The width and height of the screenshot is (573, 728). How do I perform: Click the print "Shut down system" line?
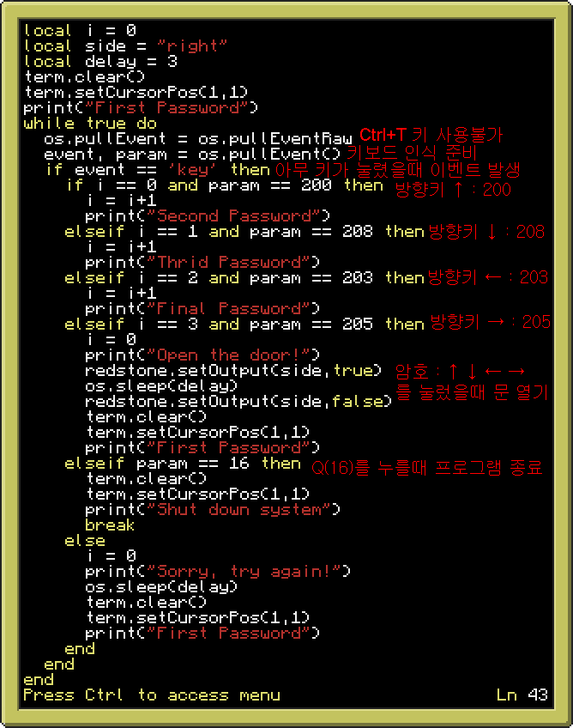[x=213, y=510]
